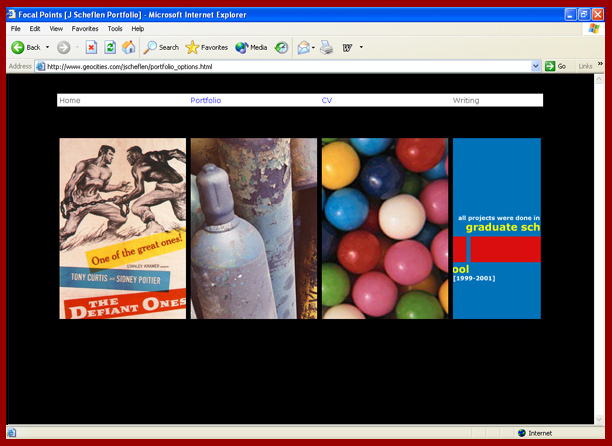Open the Help menu
The height and width of the screenshot is (446, 612).
[137, 29]
